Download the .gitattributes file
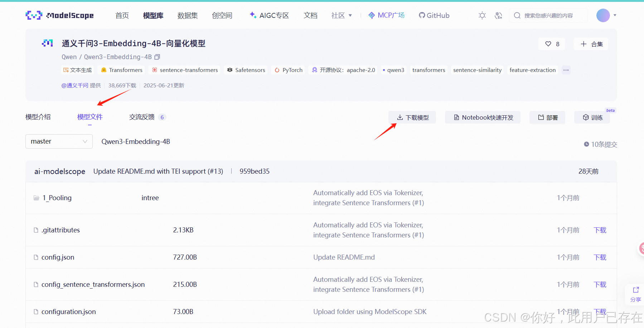This screenshot has width=644, height=328. (x=600, y=230)
